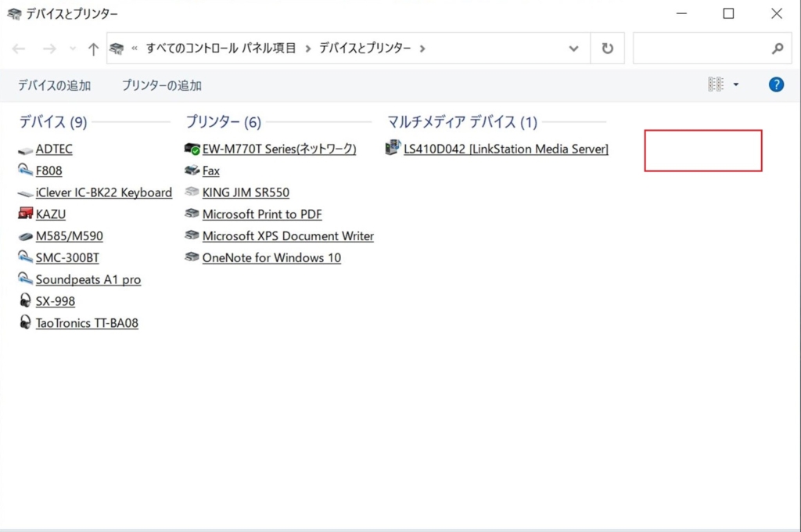This screenshot has width=801, height=532.
Task: Click the search input field
Action: coord(700,49)
